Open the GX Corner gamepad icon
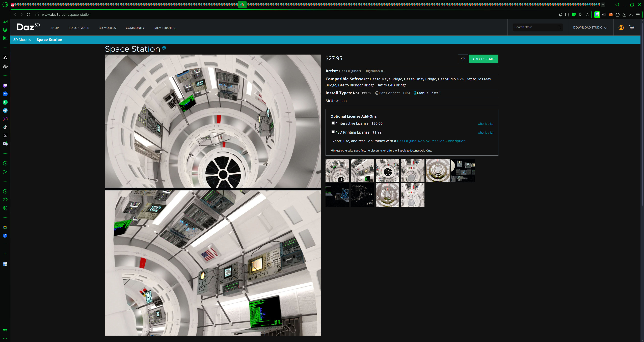 (5, 21)
